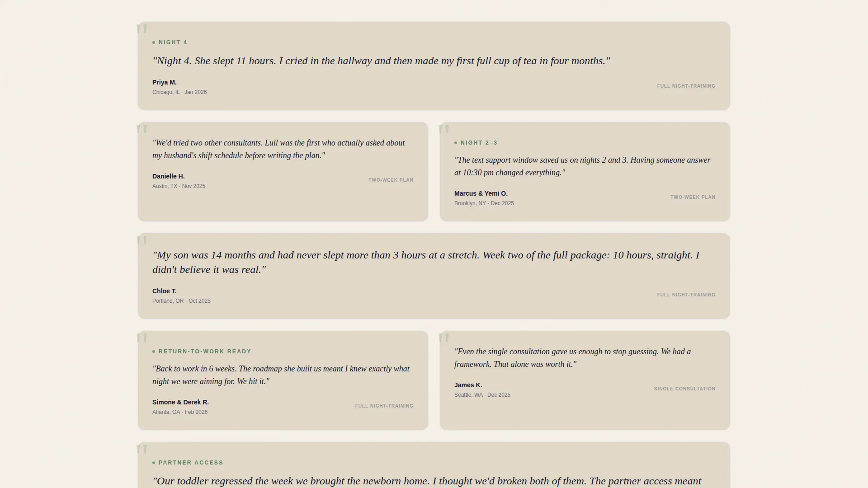Click the quote mark icon on Danielle H. card
This screenshot has height=488, width=868.
pyautogui.click(x=142, y=130)
